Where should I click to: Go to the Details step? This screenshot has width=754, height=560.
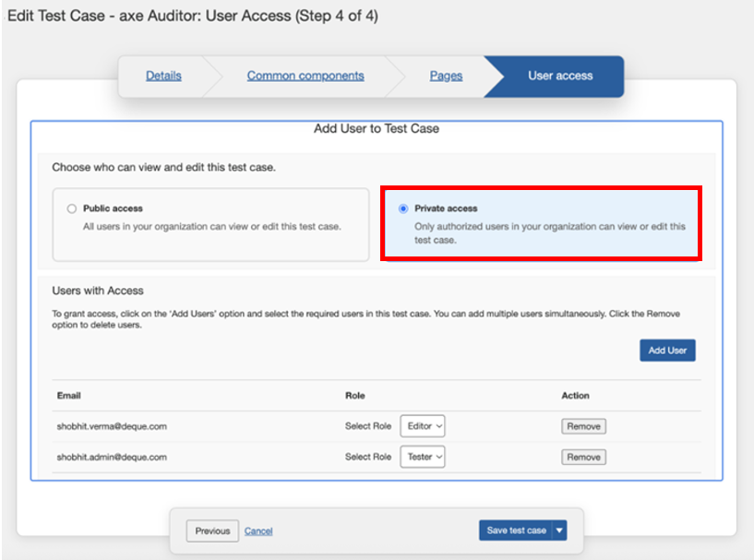[x=163, y=76]
